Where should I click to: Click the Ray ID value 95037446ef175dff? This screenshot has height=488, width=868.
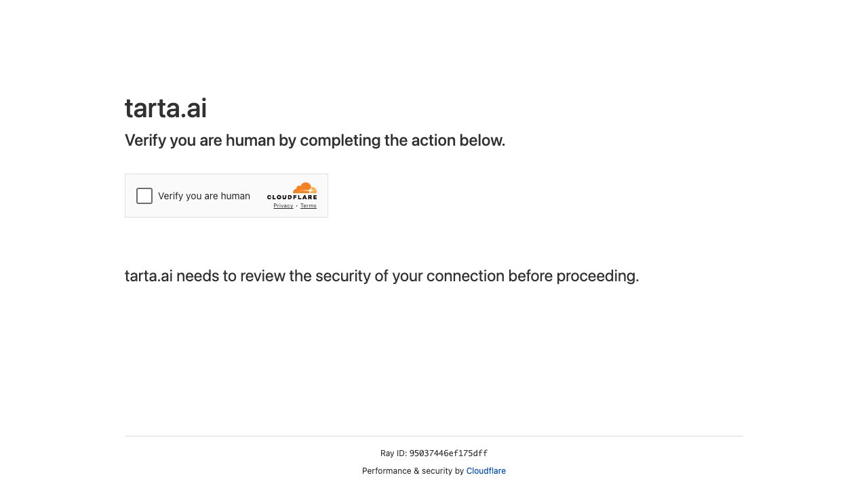click(x=448, y=453)
